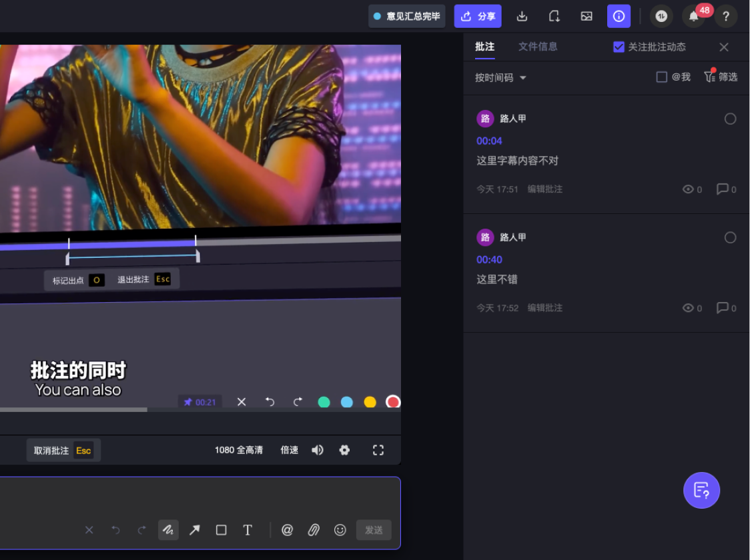Viewport: 750px width, 560px height.
Task: Open the 批注 tab
Action: tap(484, 47)
